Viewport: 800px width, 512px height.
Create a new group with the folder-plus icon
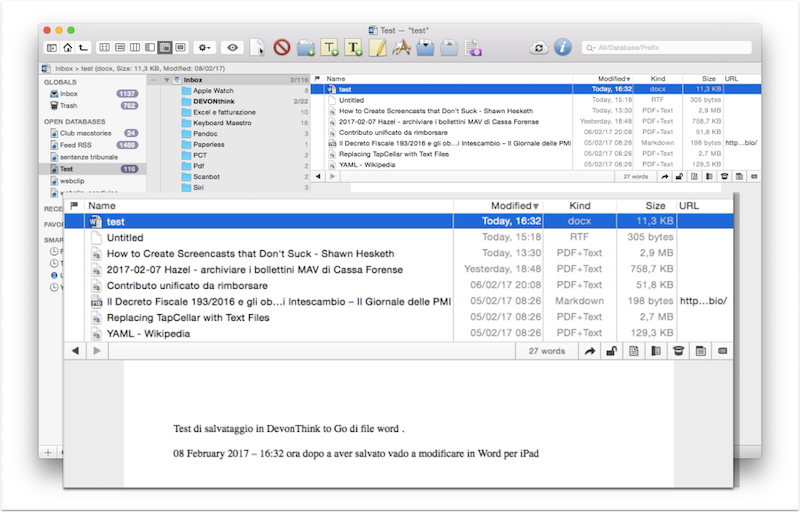tap(306, 47)
